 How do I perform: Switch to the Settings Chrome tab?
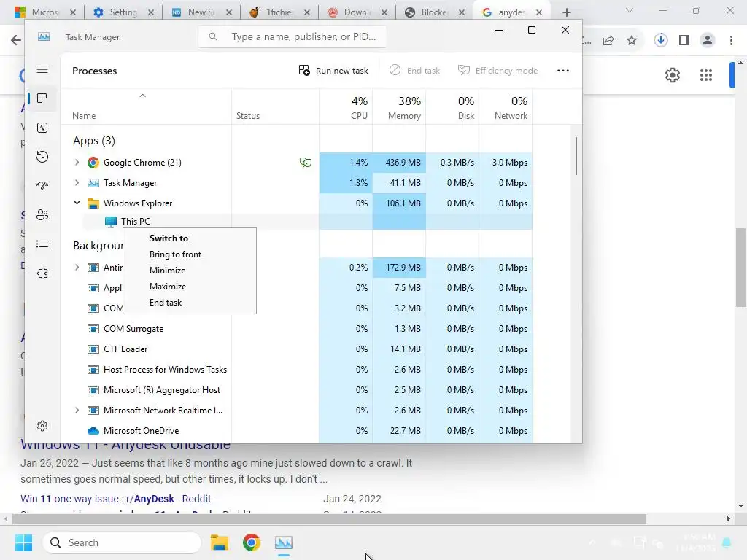[123, 12]
